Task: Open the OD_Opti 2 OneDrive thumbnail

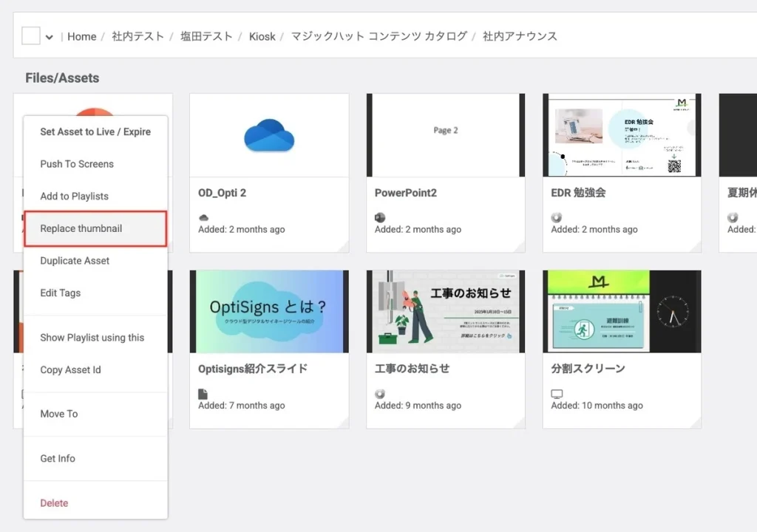Action: point(269,135)
